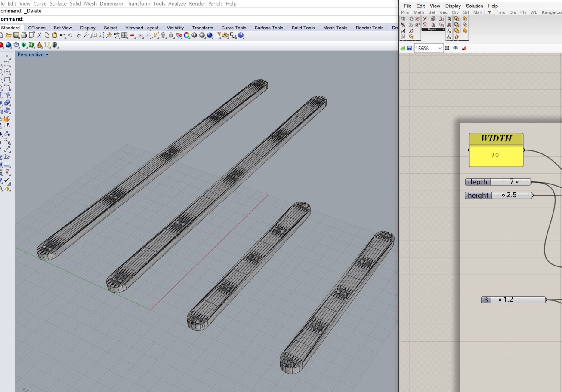Click the blue Help question mark icon

pos(241,35)
